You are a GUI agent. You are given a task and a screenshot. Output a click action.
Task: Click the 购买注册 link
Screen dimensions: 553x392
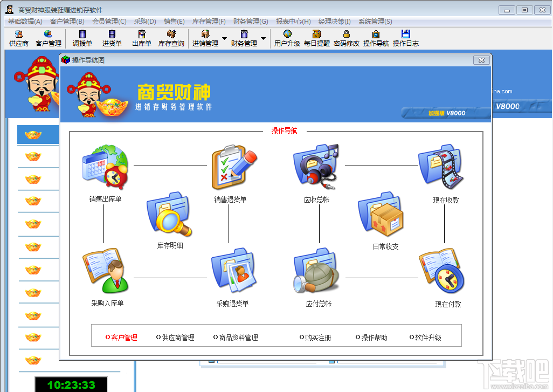point(315,338)
